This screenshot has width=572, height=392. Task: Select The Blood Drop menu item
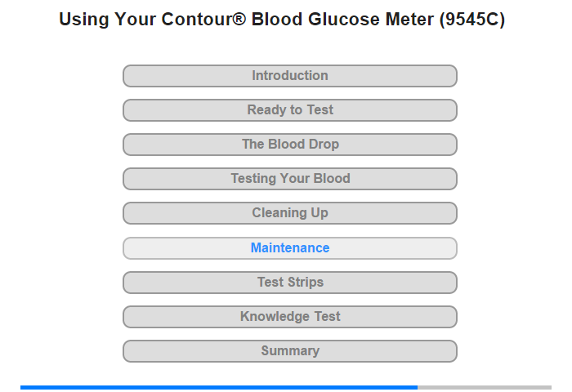pyautogui.click(x=289, y=145)
